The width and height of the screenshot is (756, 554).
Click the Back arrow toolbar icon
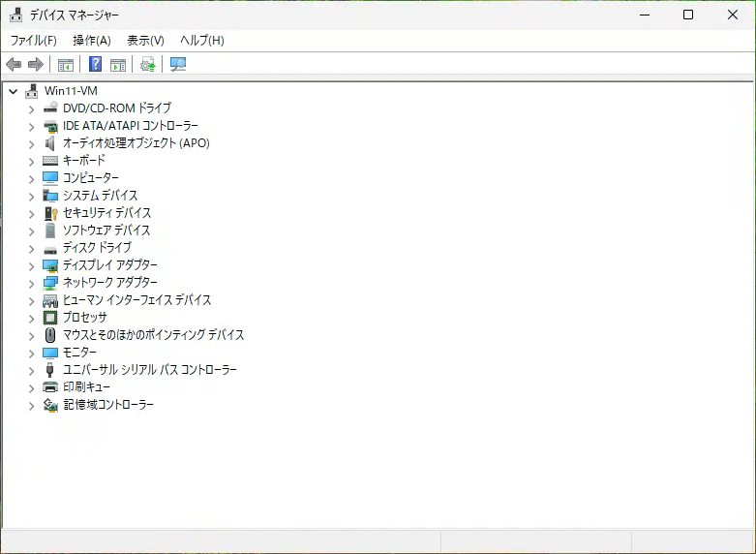14,64
